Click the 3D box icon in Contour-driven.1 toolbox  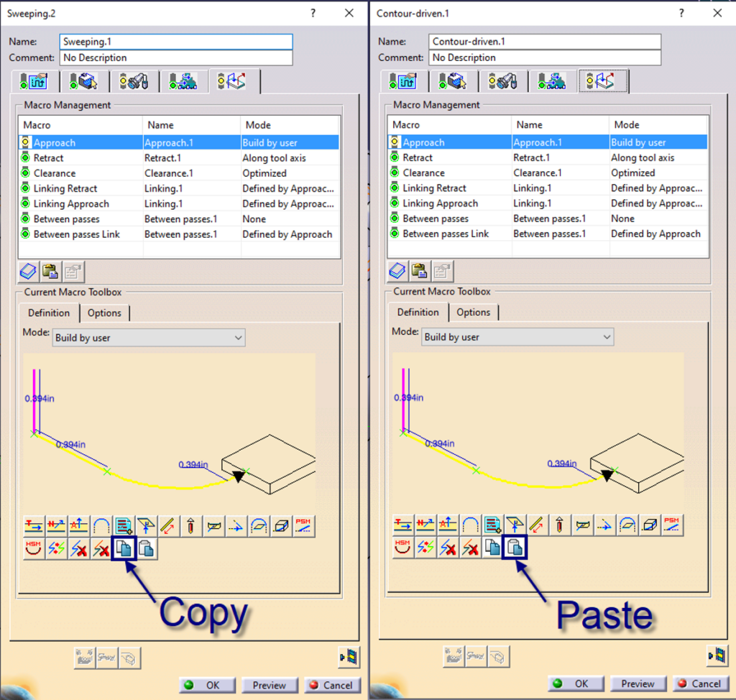point(649,525)
